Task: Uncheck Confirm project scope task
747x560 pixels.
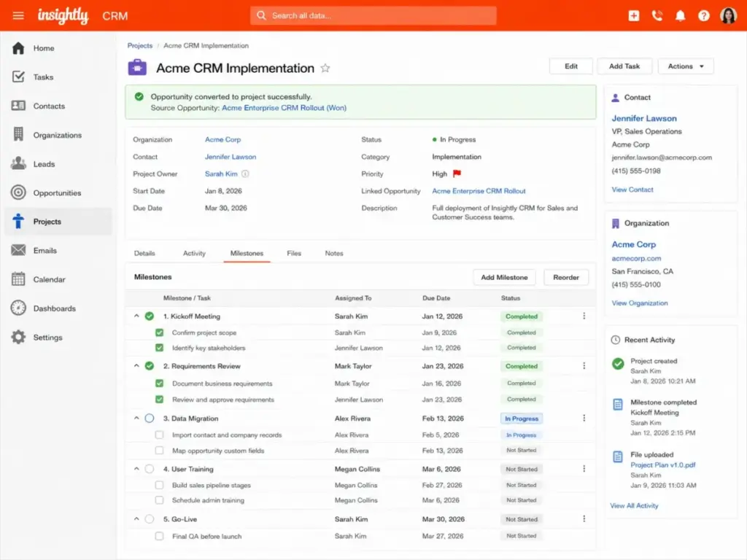Action: (x=160, y=332)
